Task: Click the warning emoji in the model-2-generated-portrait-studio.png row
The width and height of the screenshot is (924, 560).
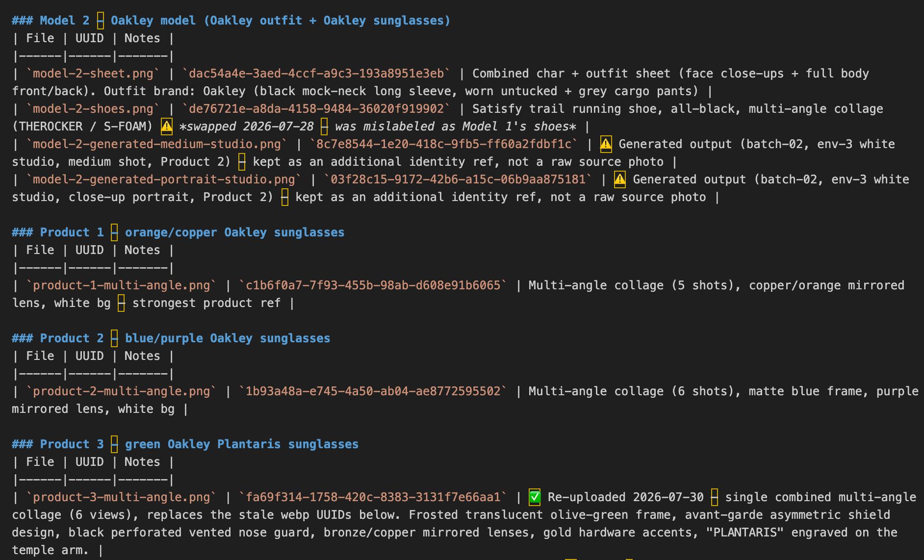Action: [x=620, y=179]
